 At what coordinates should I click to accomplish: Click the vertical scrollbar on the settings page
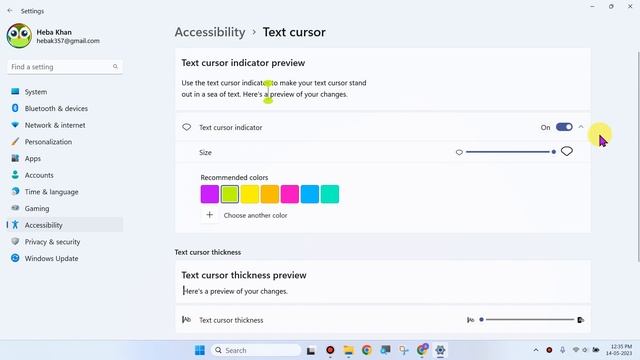pos(638,157)
